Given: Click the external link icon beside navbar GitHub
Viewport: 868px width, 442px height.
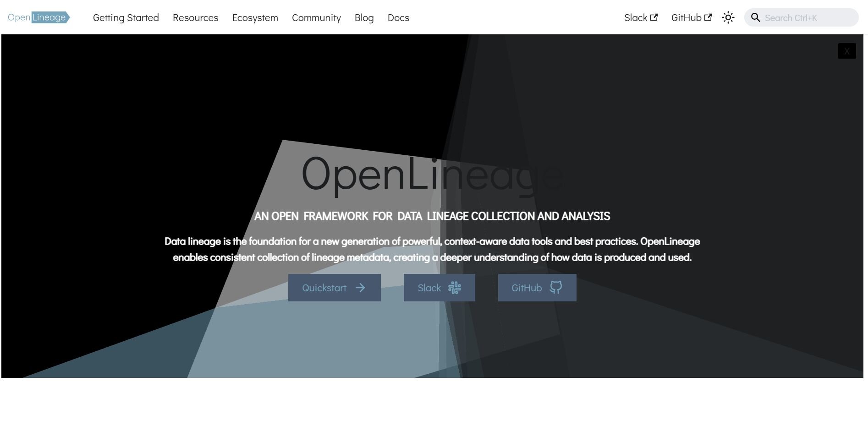Looking at the screenshot, I should point(708,17).
